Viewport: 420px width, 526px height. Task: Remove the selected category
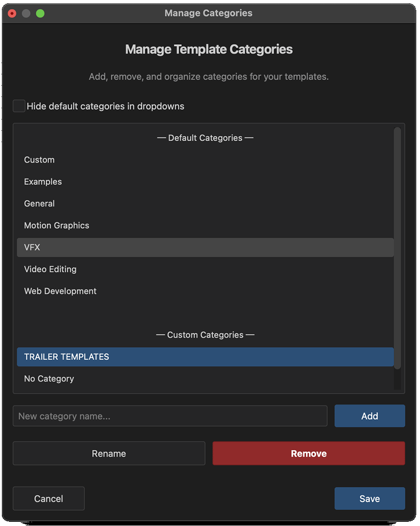pyautogui.click(x=309, y=454)
